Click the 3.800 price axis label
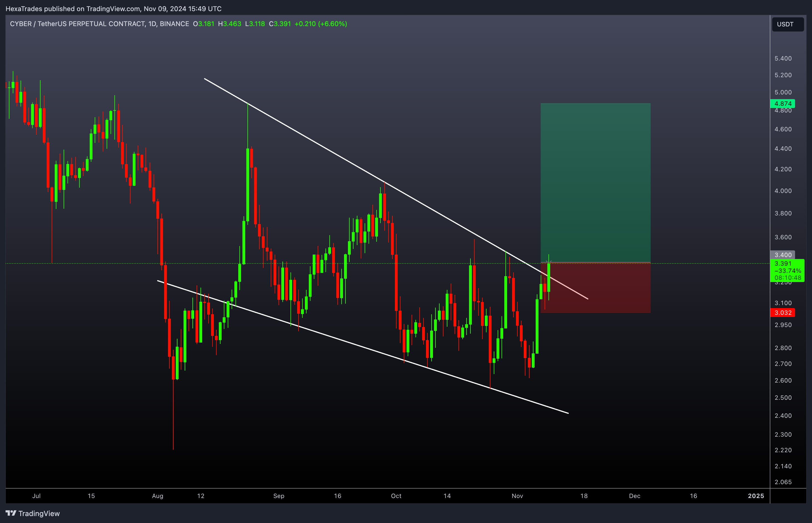812x523 pixels. (783, 213)
